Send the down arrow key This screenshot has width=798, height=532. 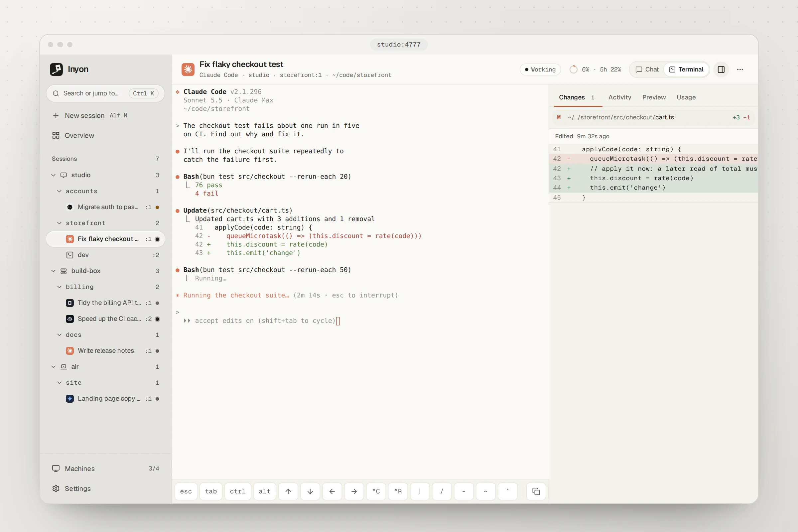pyautogui.click(x=310, y=491)
